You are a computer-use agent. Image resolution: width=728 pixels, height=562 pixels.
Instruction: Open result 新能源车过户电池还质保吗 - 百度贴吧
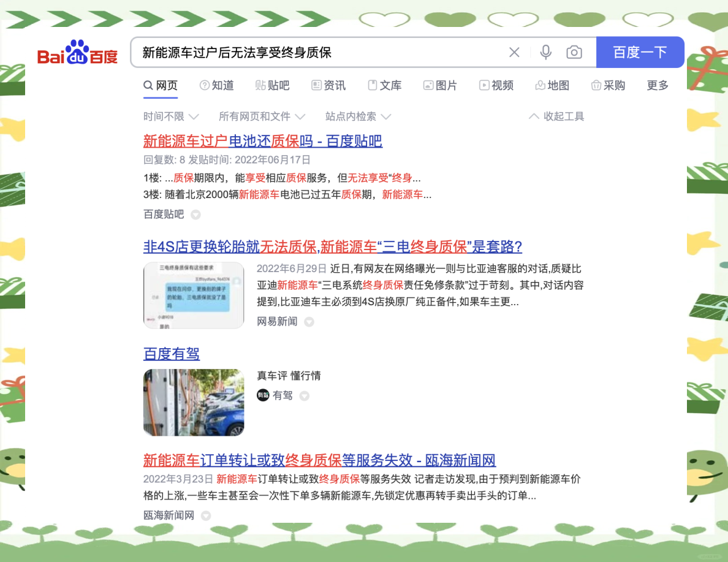click(x=263, y=141)
